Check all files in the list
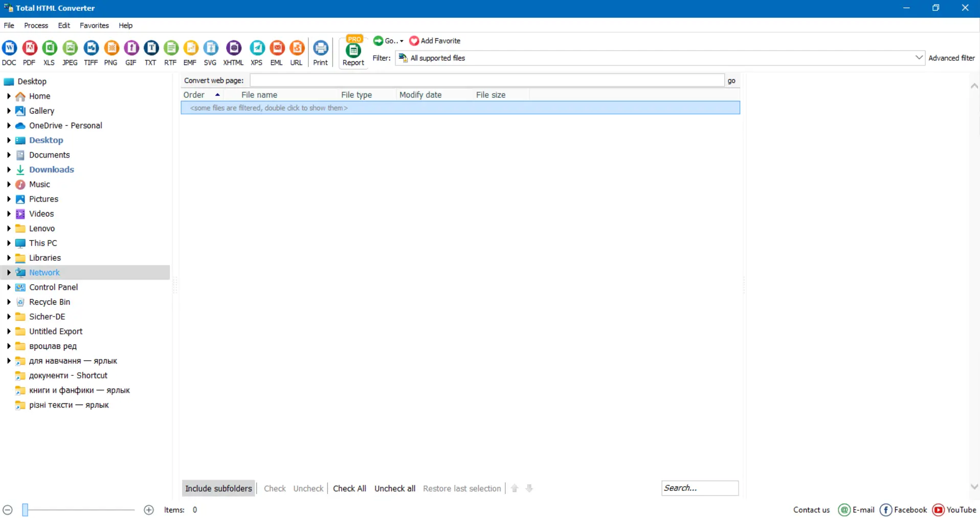 (349, 488)
